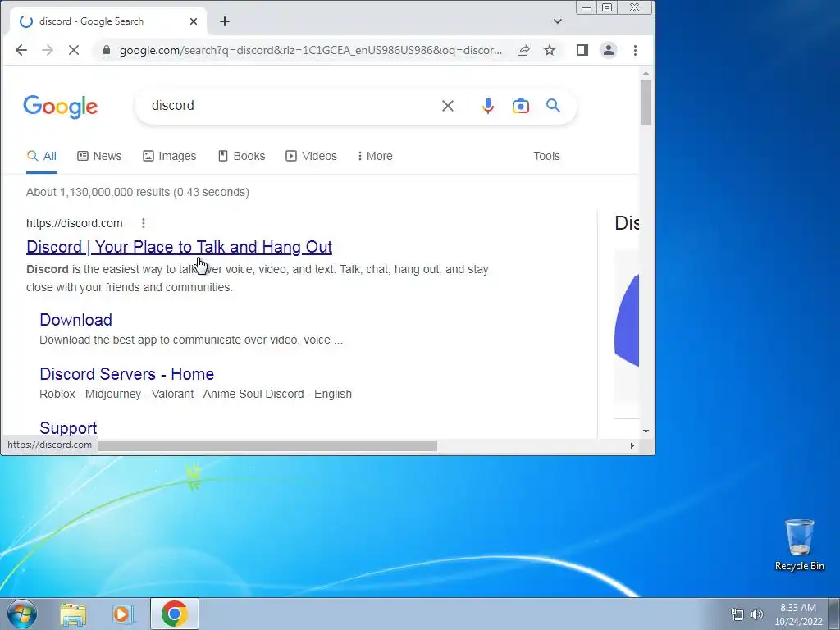This screenshot has height=630, width=840.
Task: Switch to Videos results tab
Action: (311, 157)
